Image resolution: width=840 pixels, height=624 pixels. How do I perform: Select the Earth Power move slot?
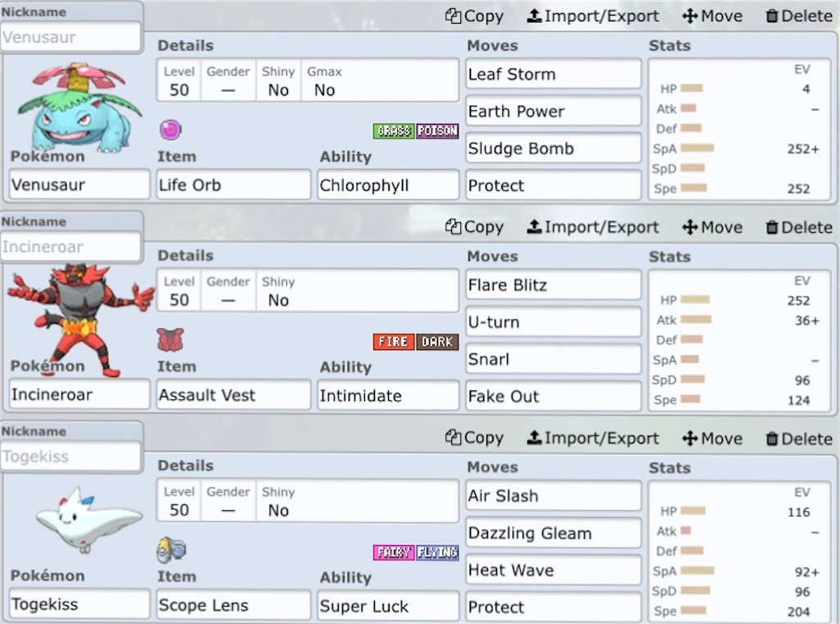[x=554, y=111]
